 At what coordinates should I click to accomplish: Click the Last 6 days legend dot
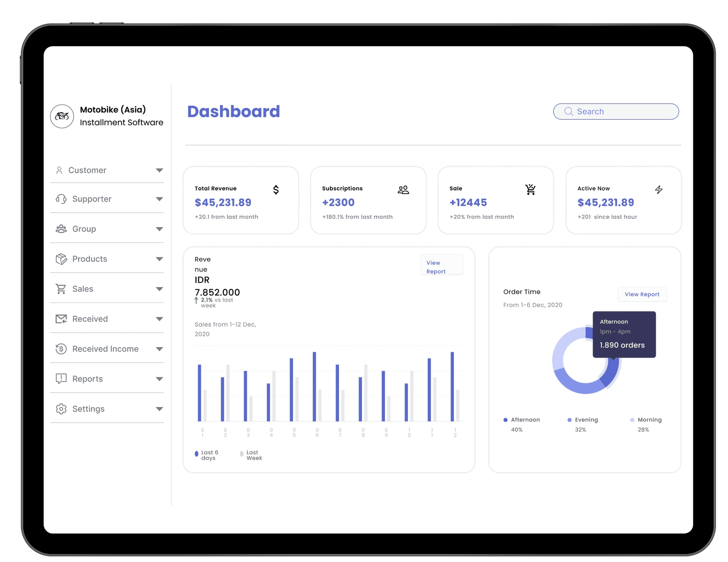pyautogui.click(x=196, y=454)
